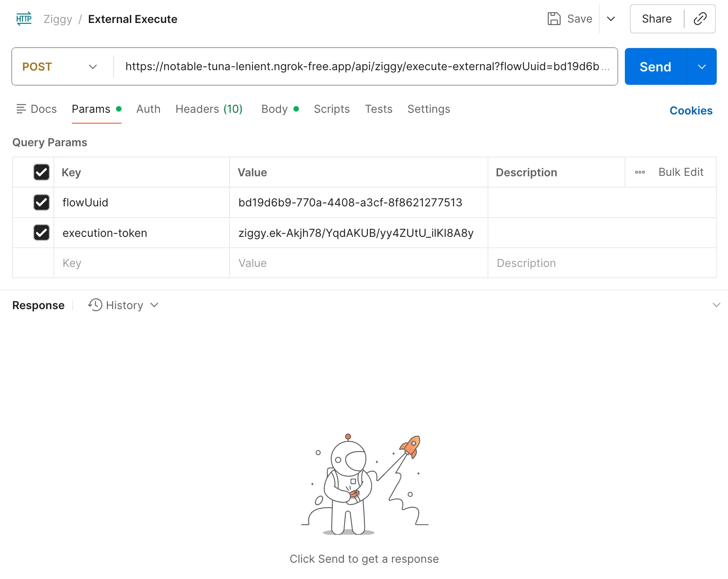Click the astronaut rocket illustration
The image size is (728, 579).
pos(364,484)
